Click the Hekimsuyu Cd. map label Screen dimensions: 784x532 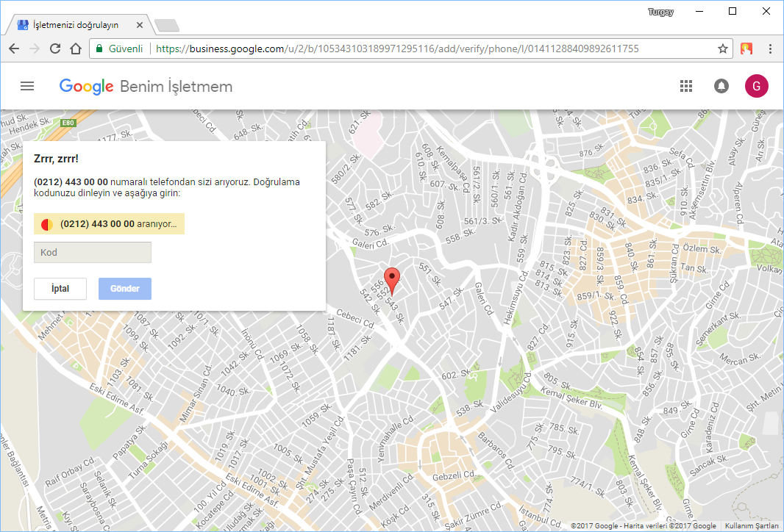516,298
